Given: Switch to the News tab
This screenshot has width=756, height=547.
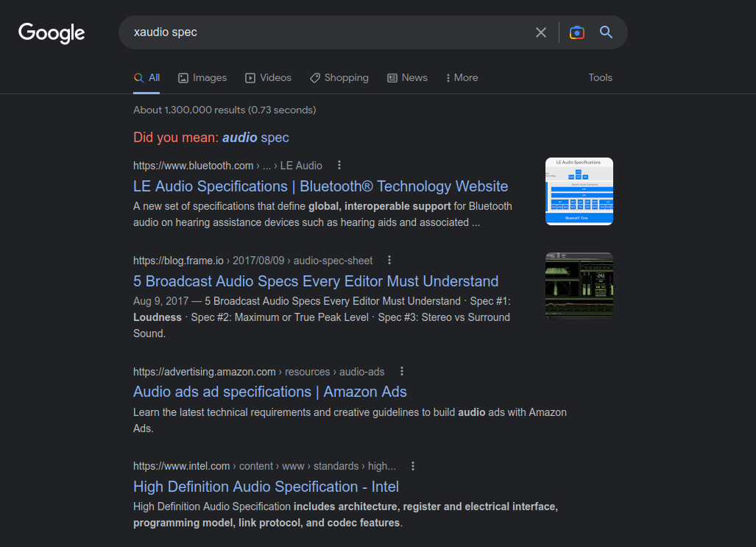Looking at the screenshot, I should tap(407, 77).
